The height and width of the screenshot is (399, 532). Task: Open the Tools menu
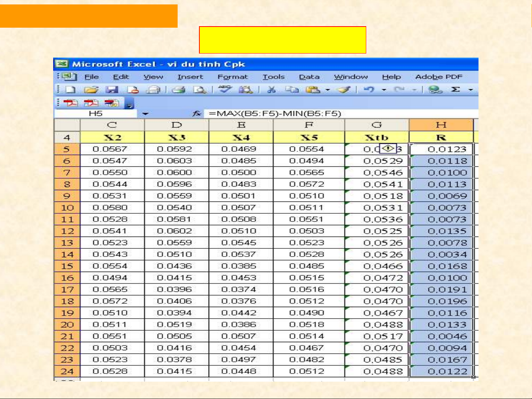[274, 77]
